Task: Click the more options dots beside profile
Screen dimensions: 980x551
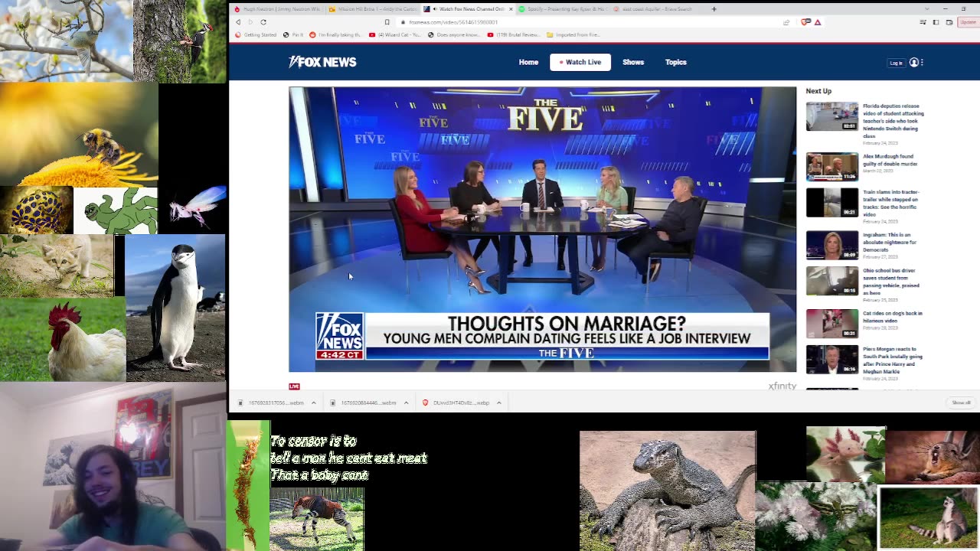Action: pyautogui.click(x=922, y=63)
